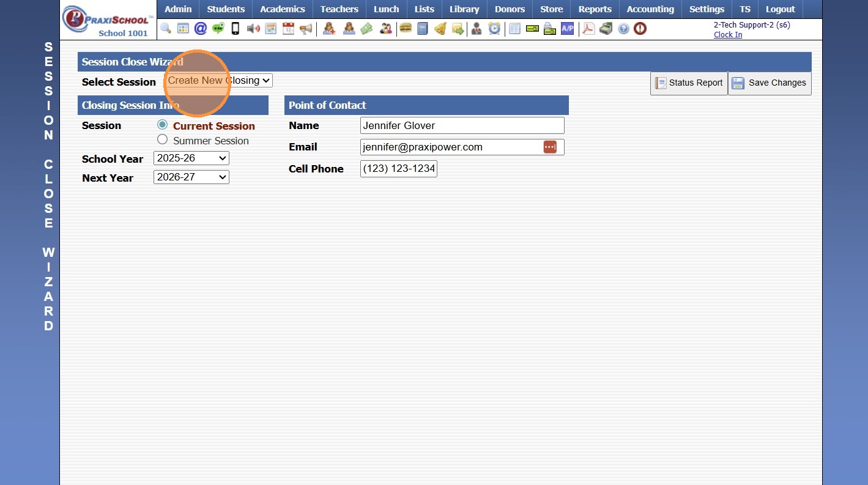Open the businessman with red tie icon

click(x=476, y=29)
